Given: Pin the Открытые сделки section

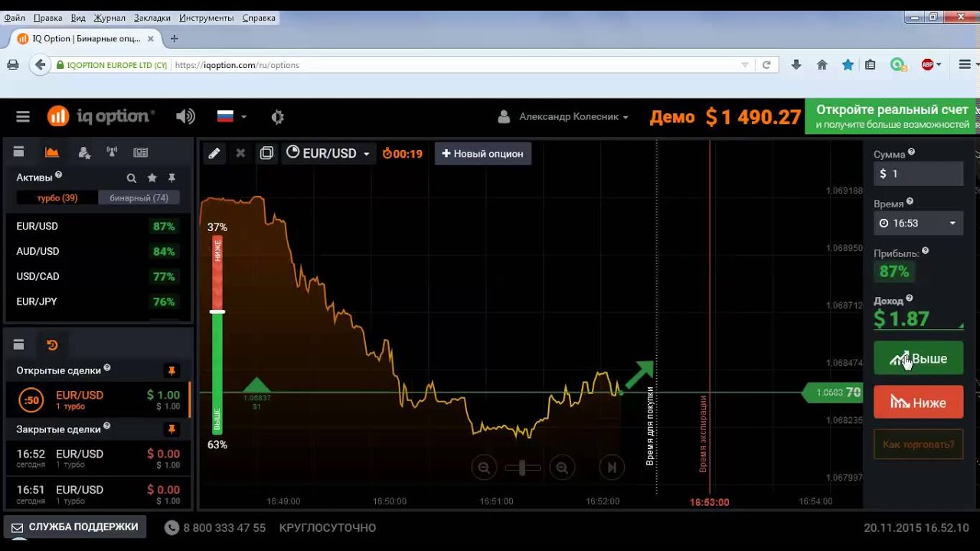Looking at the screenshot, I should point(171,370).
